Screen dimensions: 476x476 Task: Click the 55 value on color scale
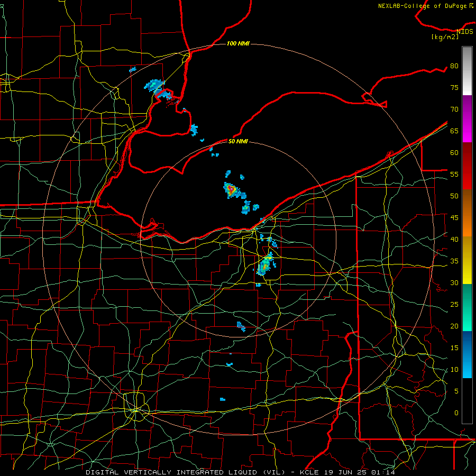click(x=454, y=174)
